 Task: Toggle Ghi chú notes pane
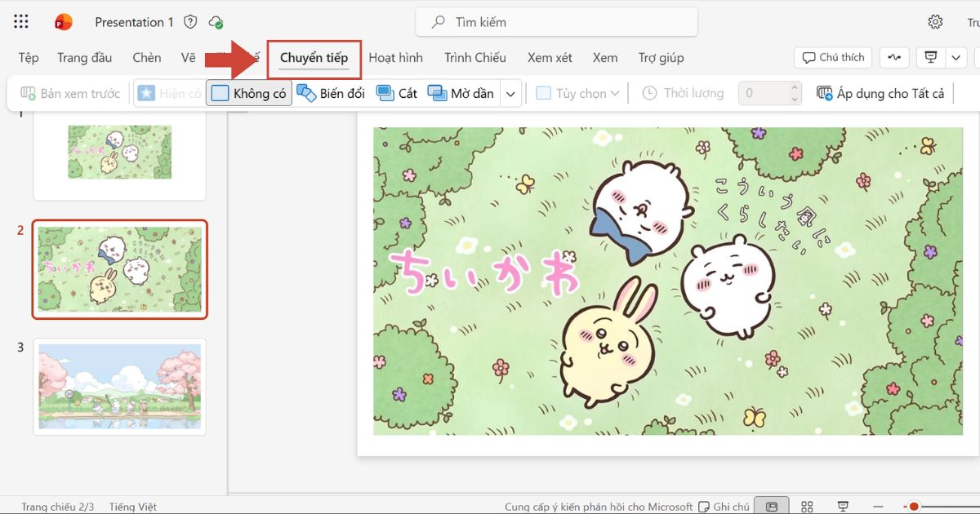724,507
